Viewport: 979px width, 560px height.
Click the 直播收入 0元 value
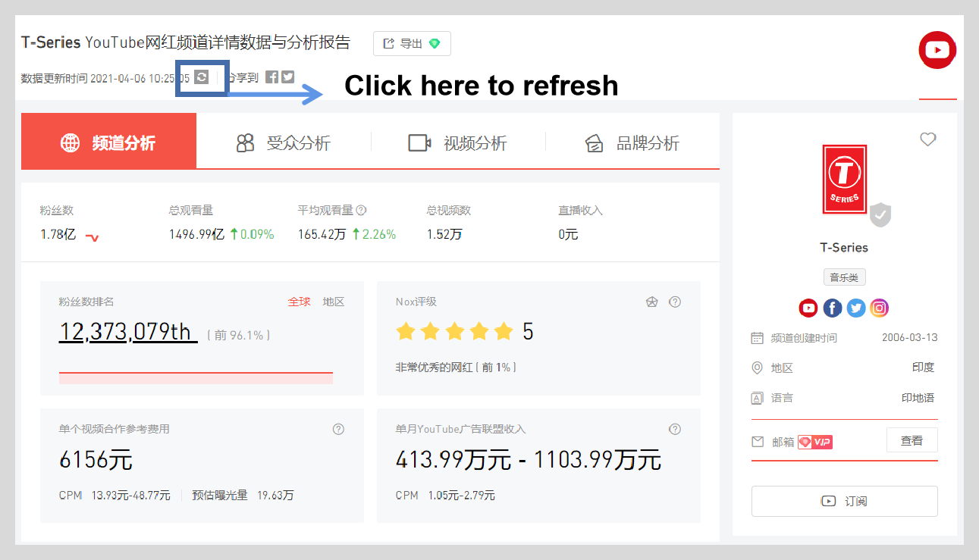568,234
